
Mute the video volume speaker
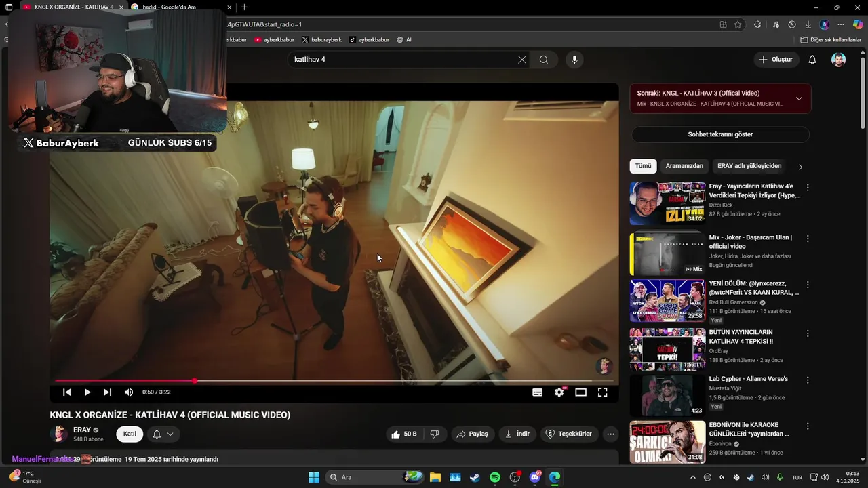click(129, 392)
